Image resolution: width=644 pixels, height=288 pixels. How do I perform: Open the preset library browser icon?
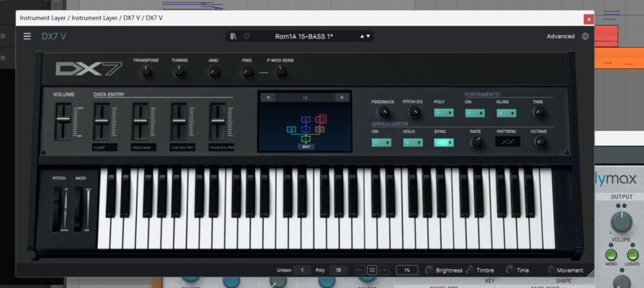233,36
